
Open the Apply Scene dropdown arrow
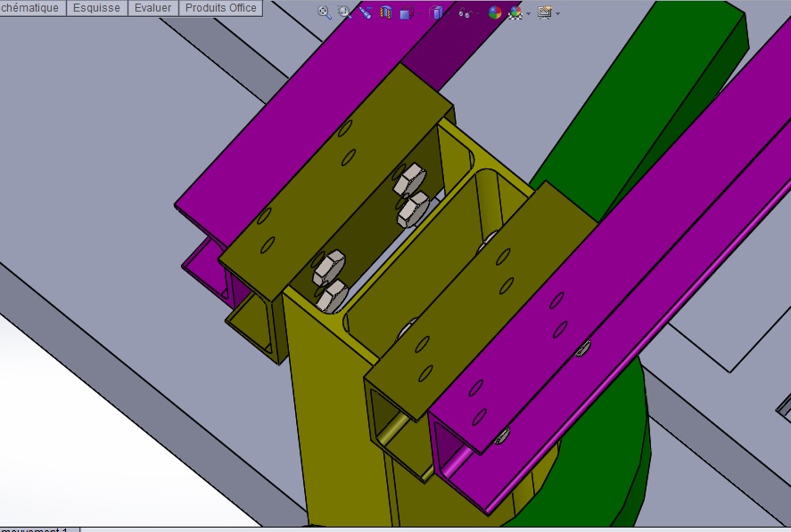click(x=528, y=13)
